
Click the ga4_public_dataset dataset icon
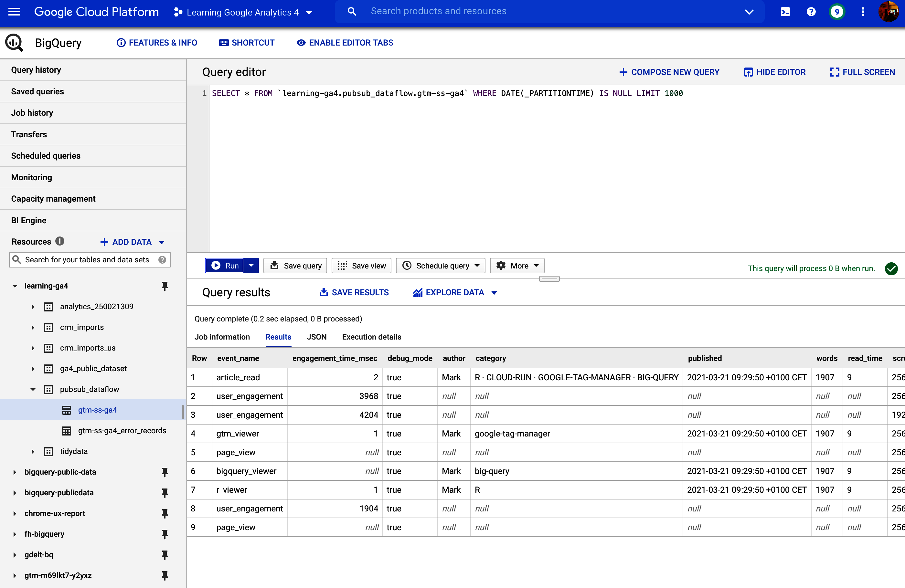(48, 369)
